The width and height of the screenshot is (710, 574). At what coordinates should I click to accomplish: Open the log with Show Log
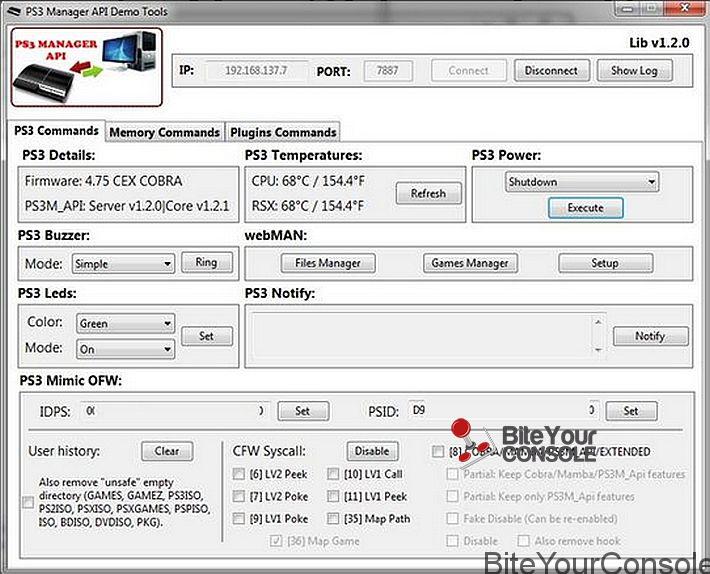pos(634,71)
